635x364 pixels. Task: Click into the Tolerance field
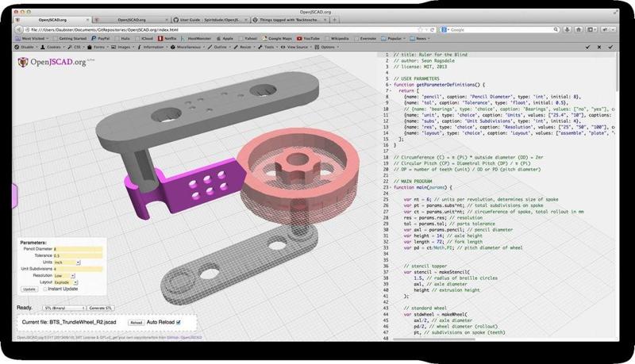click(x=78, y=255)
